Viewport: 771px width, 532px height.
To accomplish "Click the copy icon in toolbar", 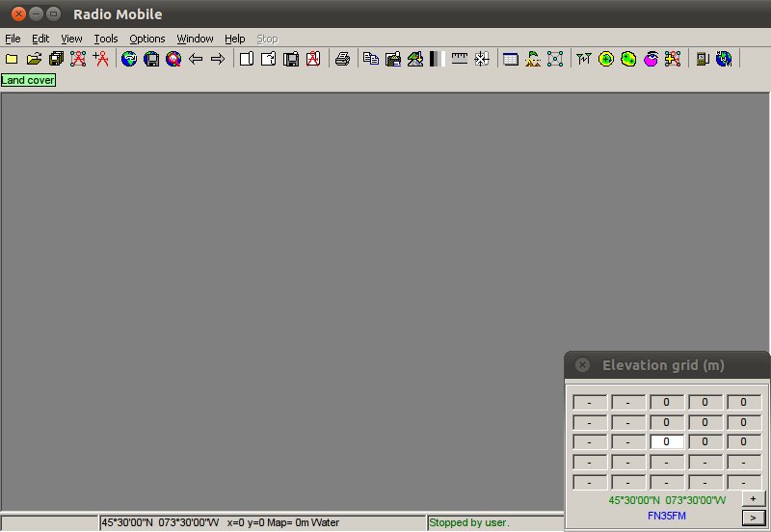I will [x=371, y=59].
